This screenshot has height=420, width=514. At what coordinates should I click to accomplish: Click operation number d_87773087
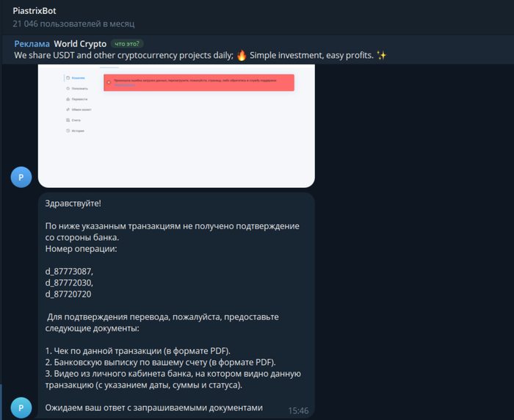[69, 271]
